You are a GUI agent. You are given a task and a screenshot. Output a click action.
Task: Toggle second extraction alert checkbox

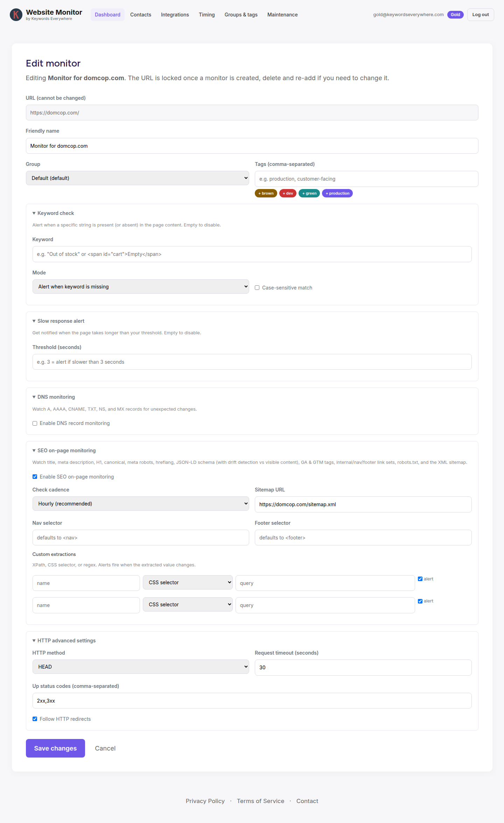tap(420, 601)
